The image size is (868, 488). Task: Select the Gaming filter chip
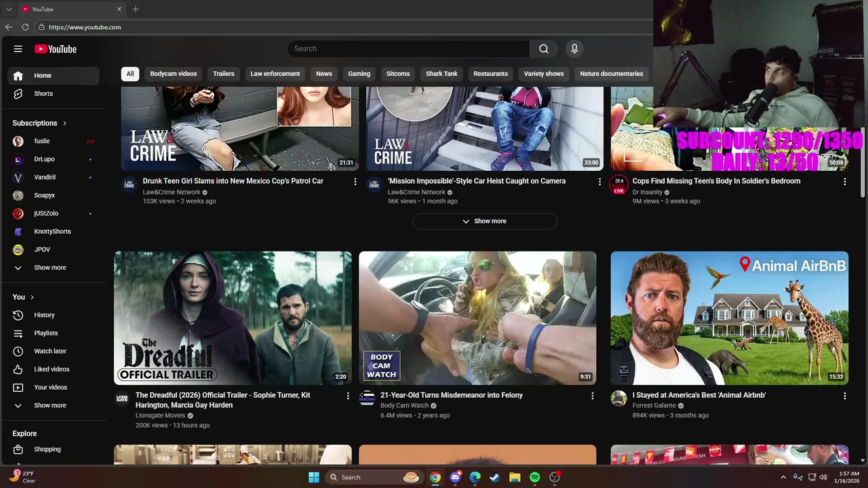pyautogui.click(x=359, y=74)
